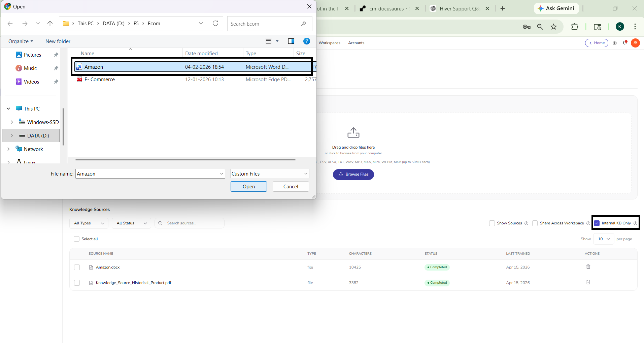
Task: Toggle the preview pane icon
Action: (x=291, y=41)
